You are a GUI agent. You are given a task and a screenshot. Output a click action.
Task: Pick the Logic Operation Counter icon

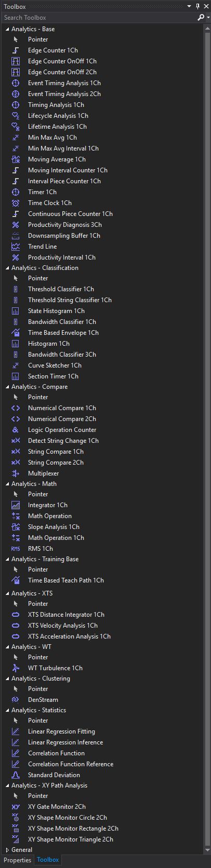(x=16, y=430)
